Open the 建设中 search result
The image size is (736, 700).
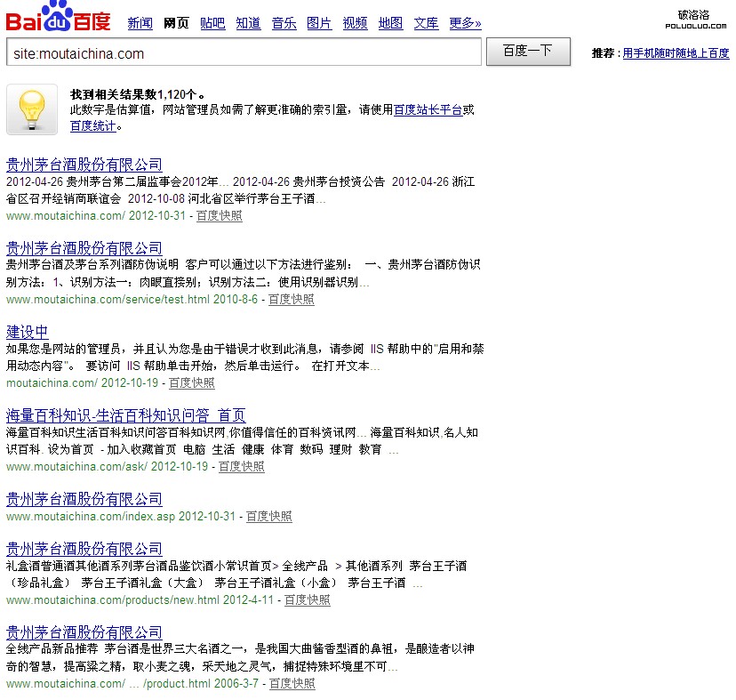pyautogui.click(x=27, y=332)
